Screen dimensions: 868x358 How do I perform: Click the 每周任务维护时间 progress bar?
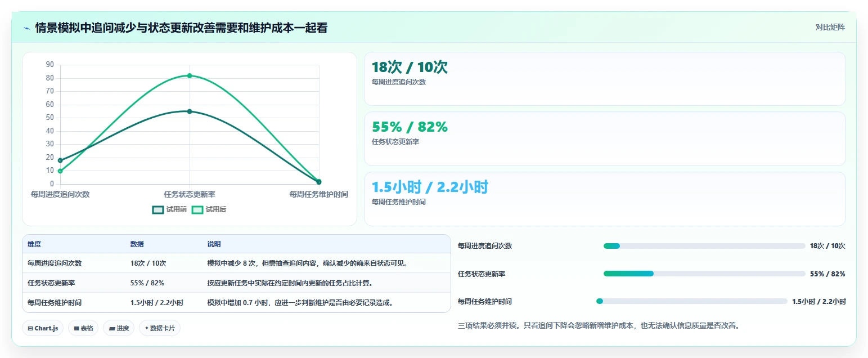691,301
